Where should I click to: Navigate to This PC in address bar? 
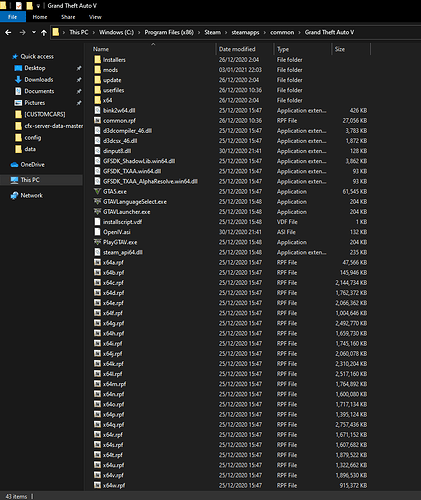(79, 32)
